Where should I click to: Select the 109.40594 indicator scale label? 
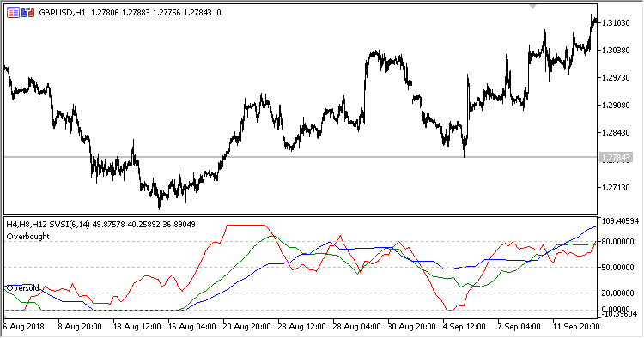pyautogui.click(x=620, y=221)
